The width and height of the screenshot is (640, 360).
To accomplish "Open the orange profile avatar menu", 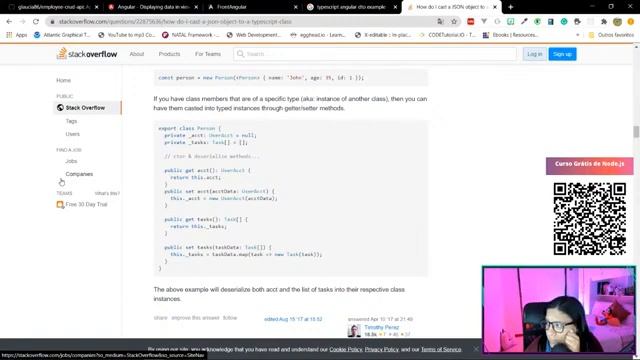I will pos(631,22).
